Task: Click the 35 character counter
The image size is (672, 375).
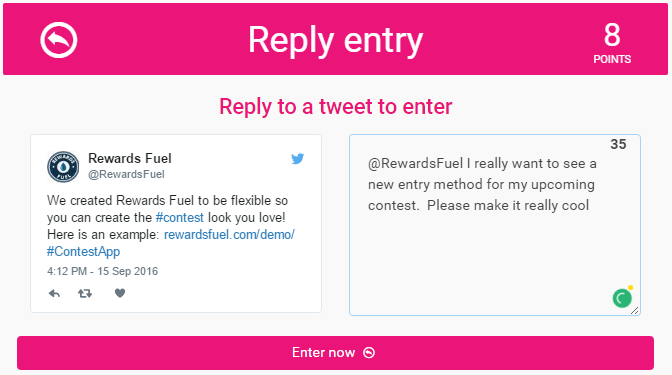Action: 618,144
